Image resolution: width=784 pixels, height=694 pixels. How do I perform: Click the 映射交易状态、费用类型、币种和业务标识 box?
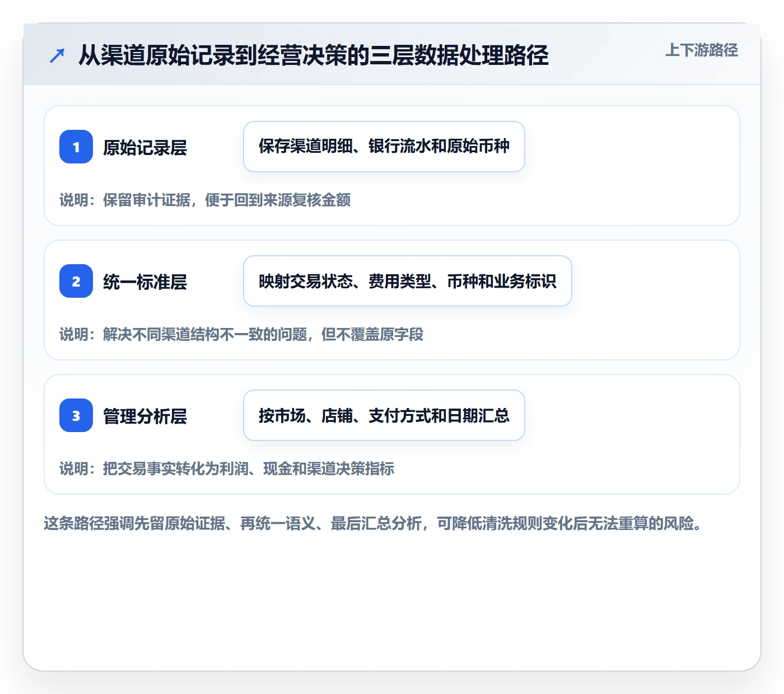tap(408, 281)
